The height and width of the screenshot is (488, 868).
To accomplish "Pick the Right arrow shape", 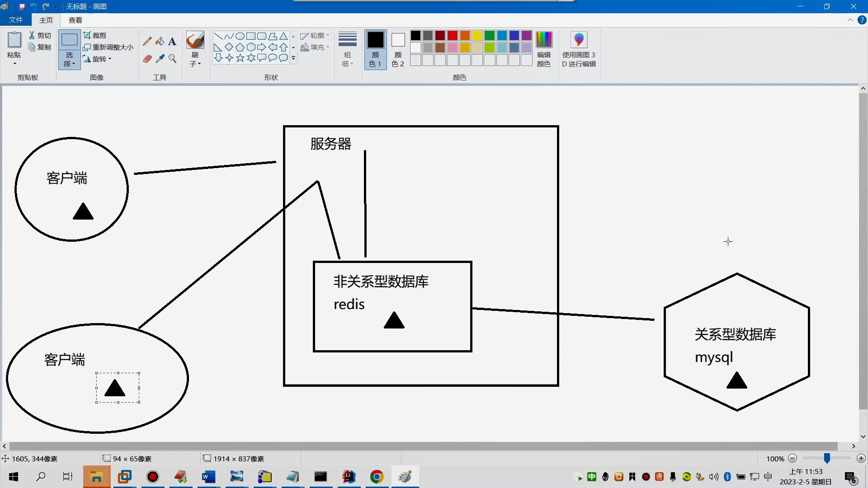I will (x=262, y=47).
